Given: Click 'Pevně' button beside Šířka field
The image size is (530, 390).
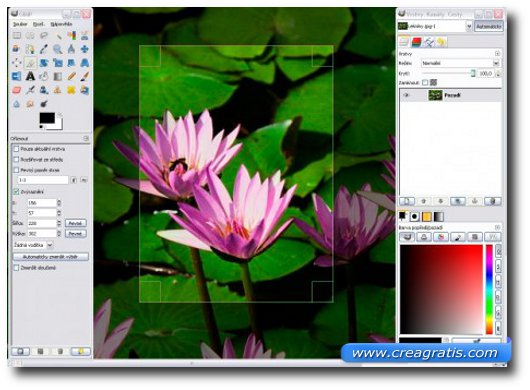Looking at the screenshot, I should click(x=75, y=223).
